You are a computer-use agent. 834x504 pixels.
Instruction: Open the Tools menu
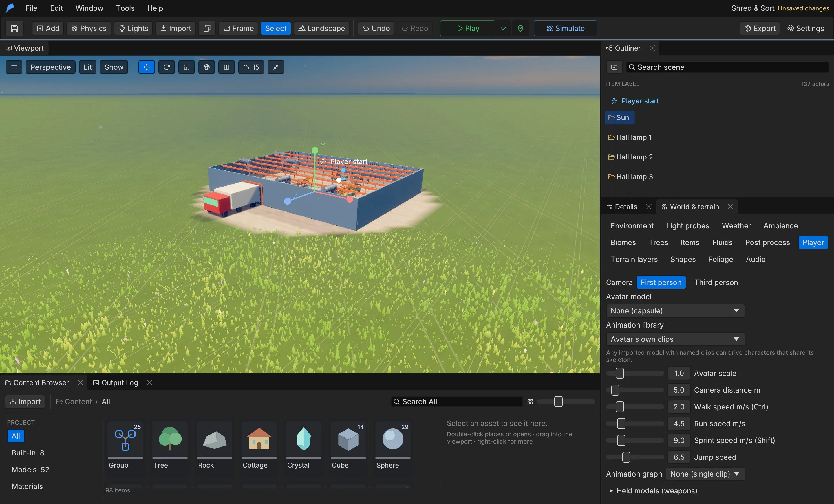pyautogui.click(x=125, y=8)
